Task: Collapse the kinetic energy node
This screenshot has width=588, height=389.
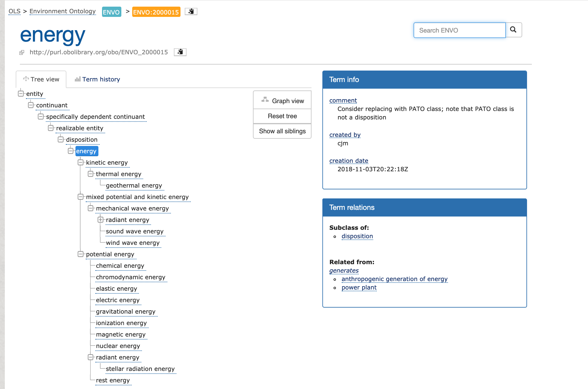Action: [x=80, y=163]
